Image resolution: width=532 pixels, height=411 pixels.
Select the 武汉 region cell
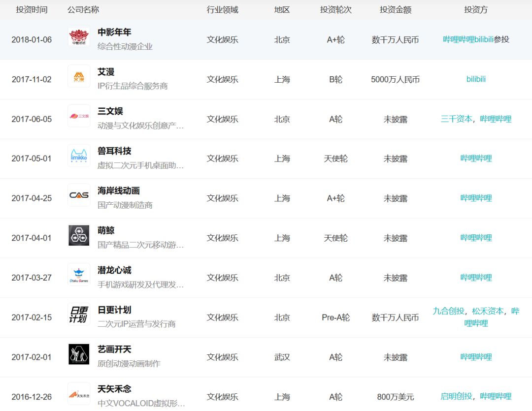coord(282,357)
